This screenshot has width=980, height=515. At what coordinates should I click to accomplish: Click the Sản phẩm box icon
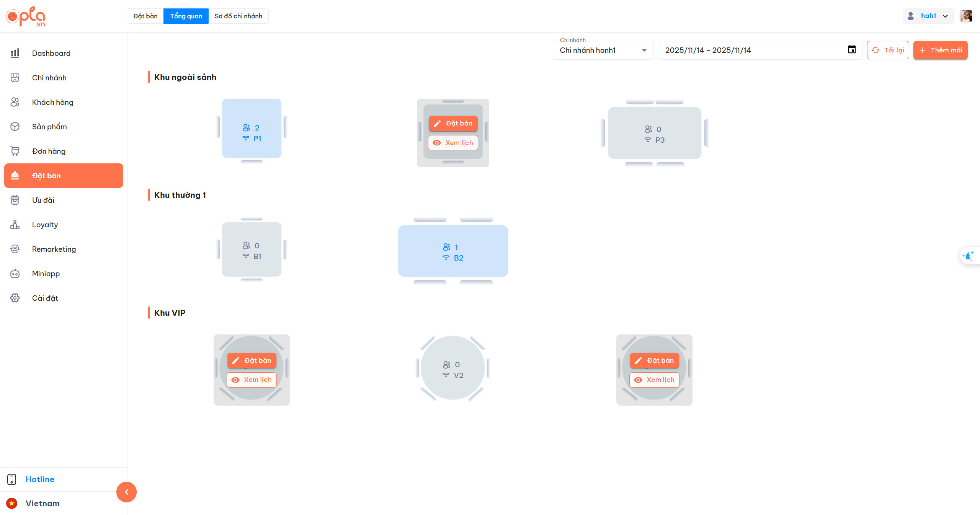click(x=15, y=127)
